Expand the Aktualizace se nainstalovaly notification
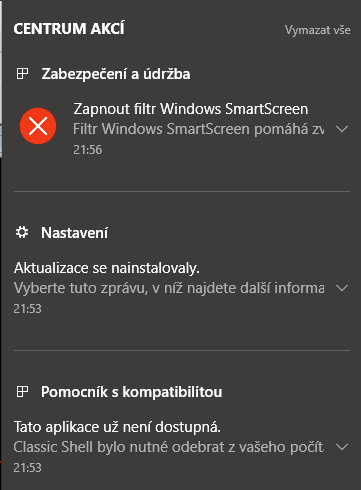 (342, 288)
